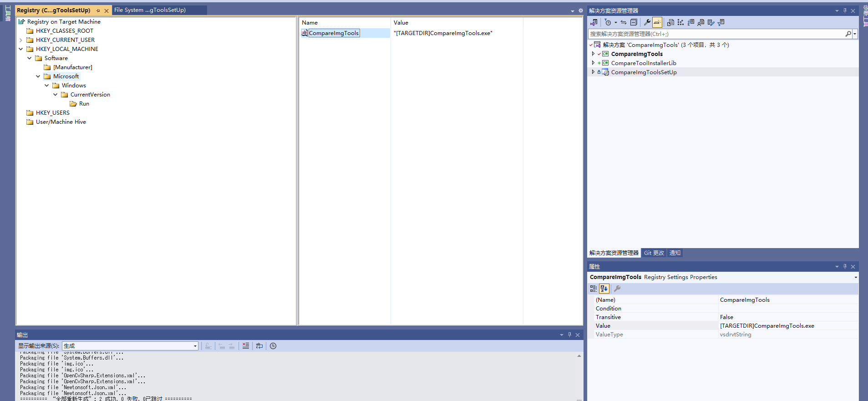Select HKEY_CLASSES_ROOT registry node
868x401 pixels.
(x=64, y=31)
